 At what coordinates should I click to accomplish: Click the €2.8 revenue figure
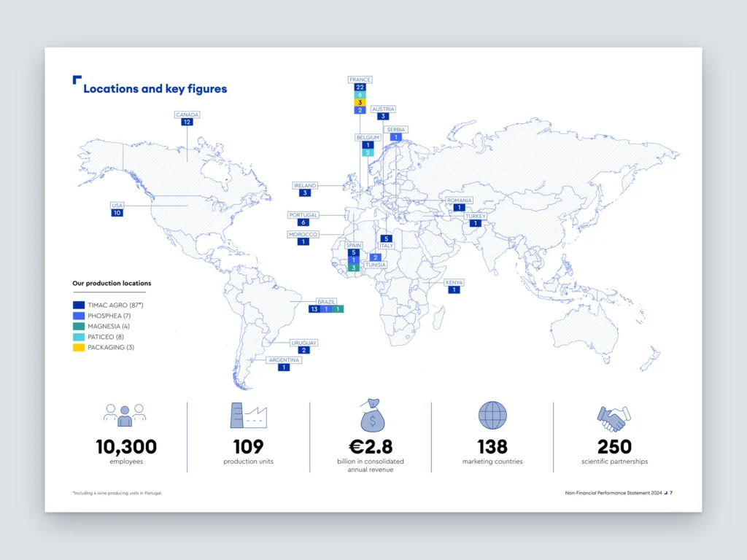pyautogui.click(x=371, y=447)
